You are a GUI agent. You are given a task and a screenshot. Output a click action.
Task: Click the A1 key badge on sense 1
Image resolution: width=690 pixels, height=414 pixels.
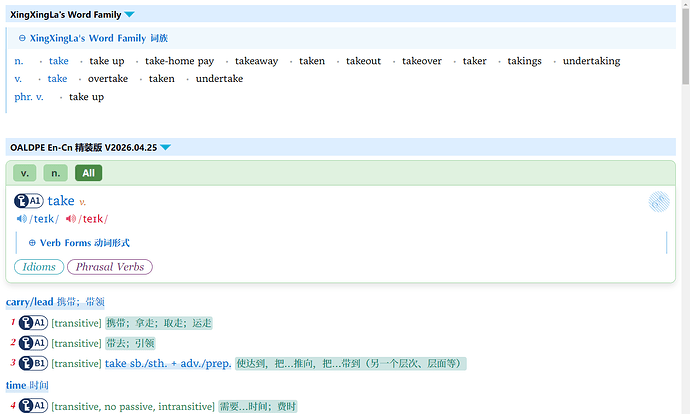(x=33, y=323)
